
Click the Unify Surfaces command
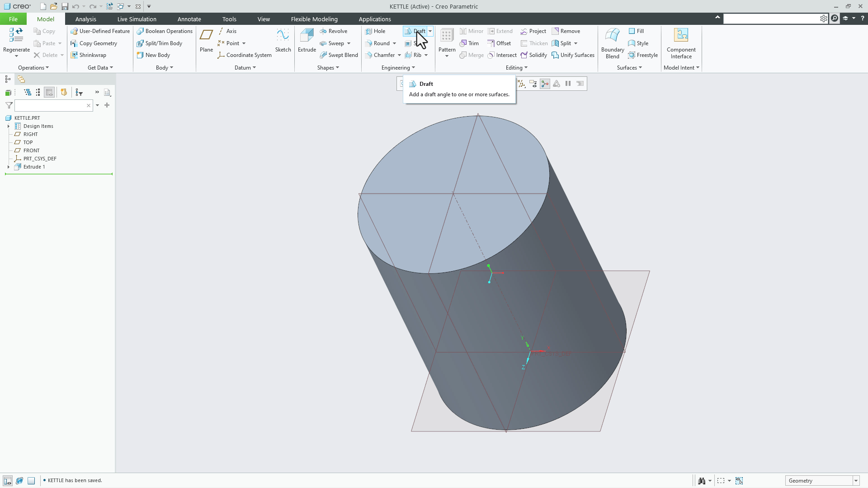[x=573, y=55]
